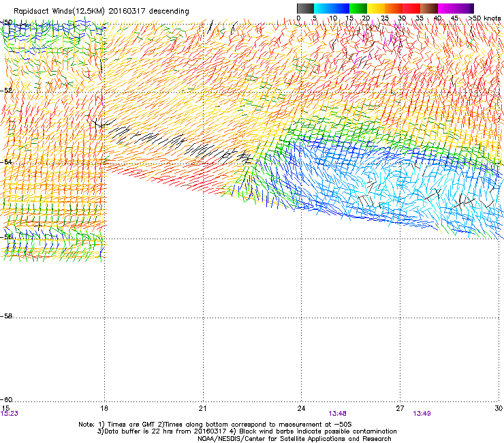Click the '25' legend scale label
The width and height of the screenshot is (504, 443).
tap(385, 18)
